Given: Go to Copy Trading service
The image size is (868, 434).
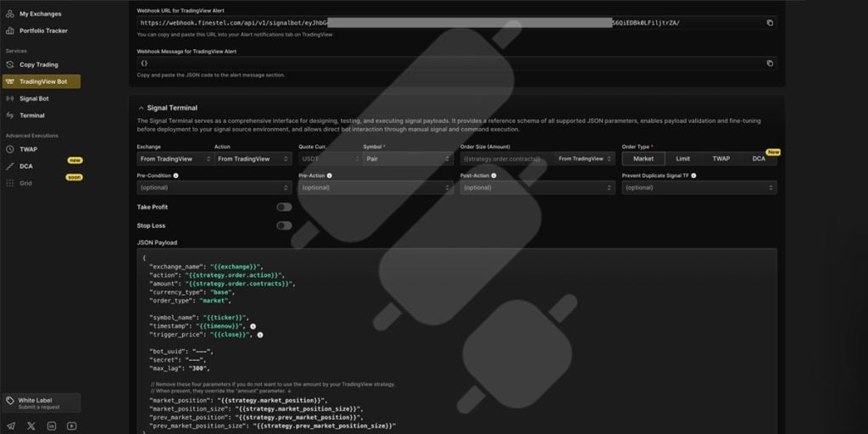Looking at the screenshot, I should pos(39,64).
